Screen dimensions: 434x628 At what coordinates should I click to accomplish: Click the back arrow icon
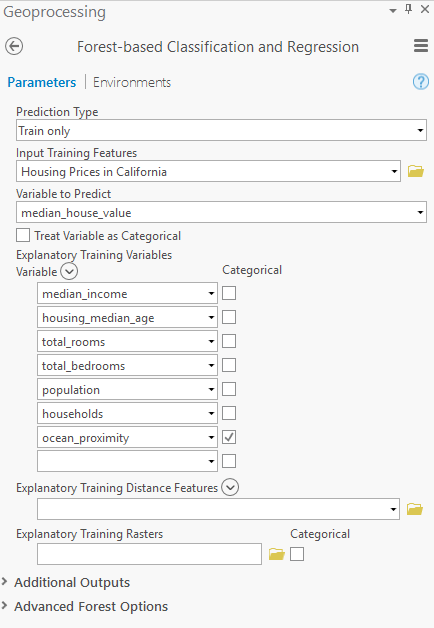point(14,46)
